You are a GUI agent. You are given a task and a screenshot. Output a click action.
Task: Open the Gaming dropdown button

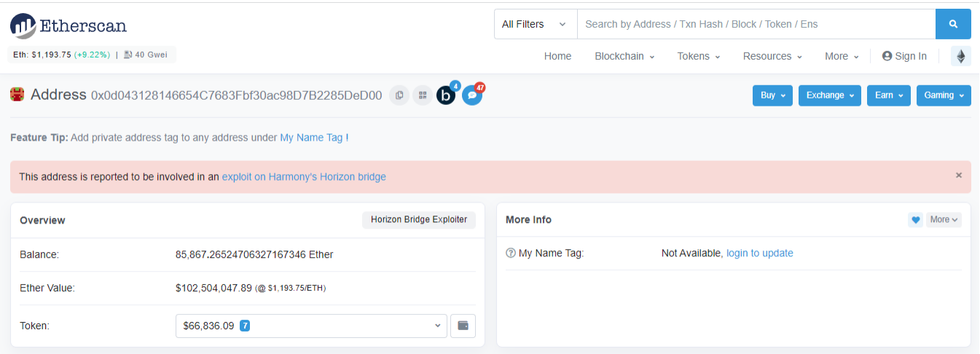(944, 95)
